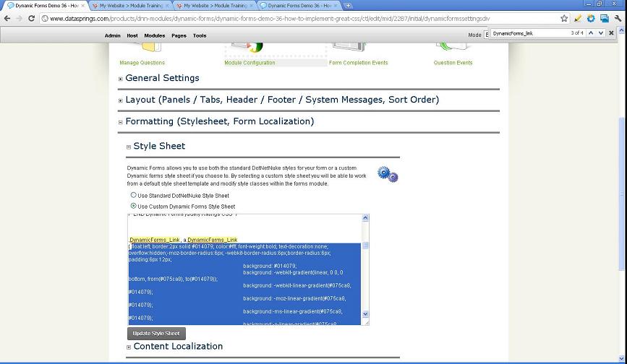The height and width of the screenshot is (364, 627).
Task: Click Update Style Sheet button
Action: coord(156,333)
